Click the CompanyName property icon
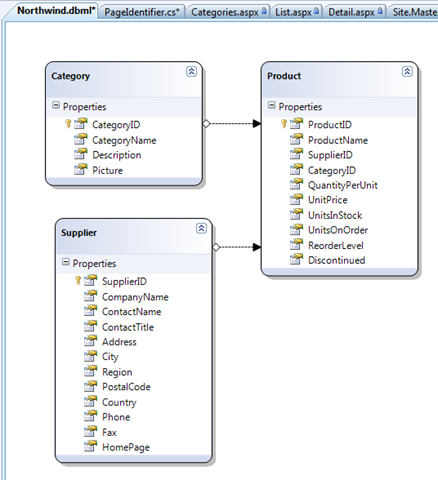The height and width of the screenshot is (480, 438). 90,296
